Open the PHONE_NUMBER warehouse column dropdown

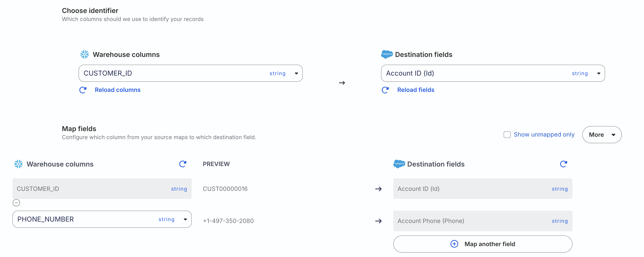click(102, 219)
